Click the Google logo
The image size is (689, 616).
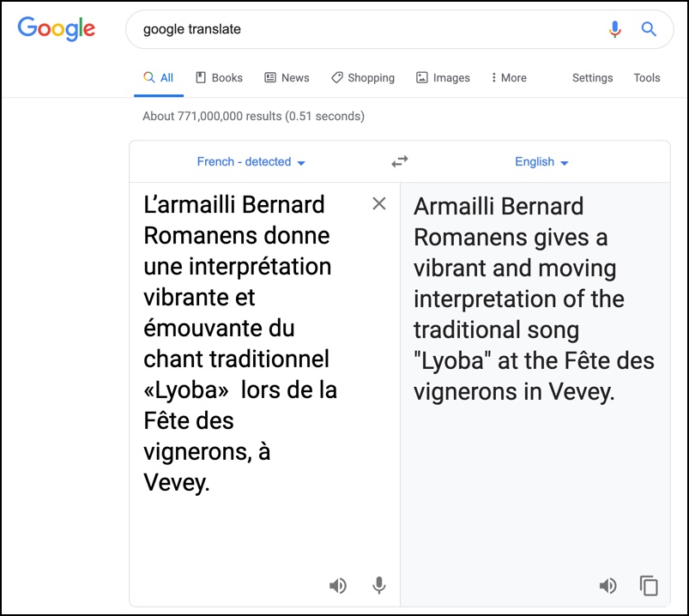tap(57, 29)
